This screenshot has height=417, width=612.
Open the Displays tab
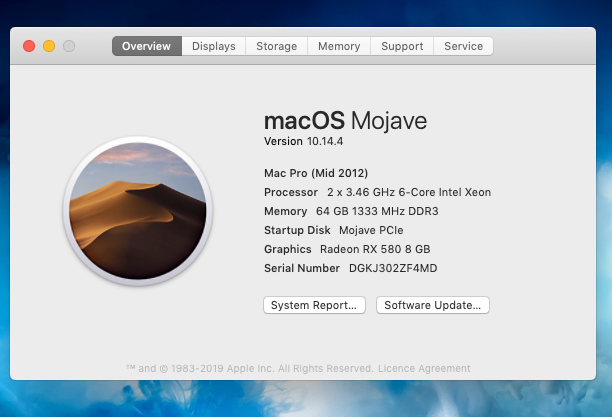coord(213,46)
